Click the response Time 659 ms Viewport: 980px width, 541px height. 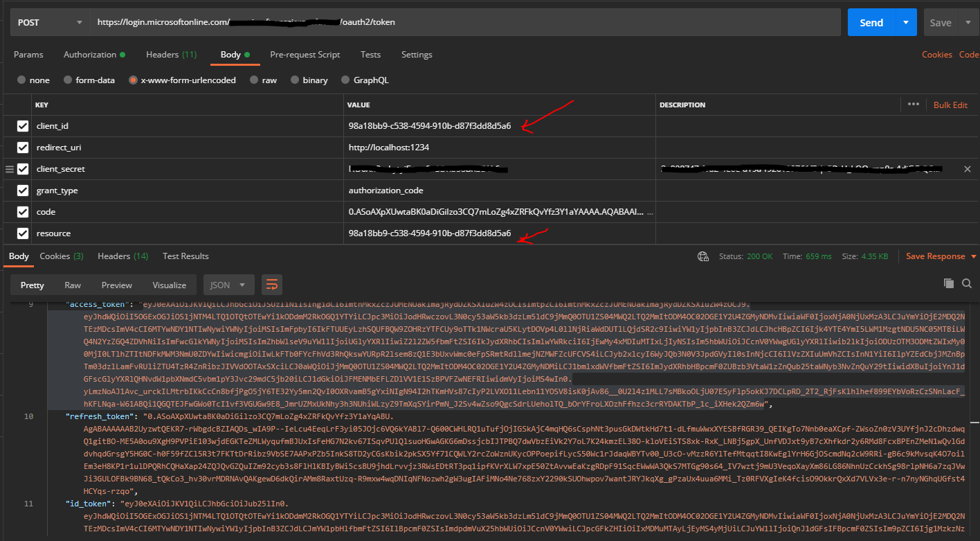tap(807, 256)
